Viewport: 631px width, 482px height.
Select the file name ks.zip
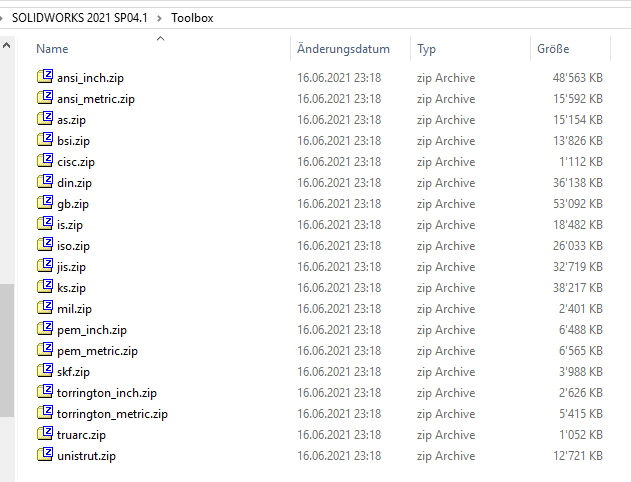tap(71, 288)
